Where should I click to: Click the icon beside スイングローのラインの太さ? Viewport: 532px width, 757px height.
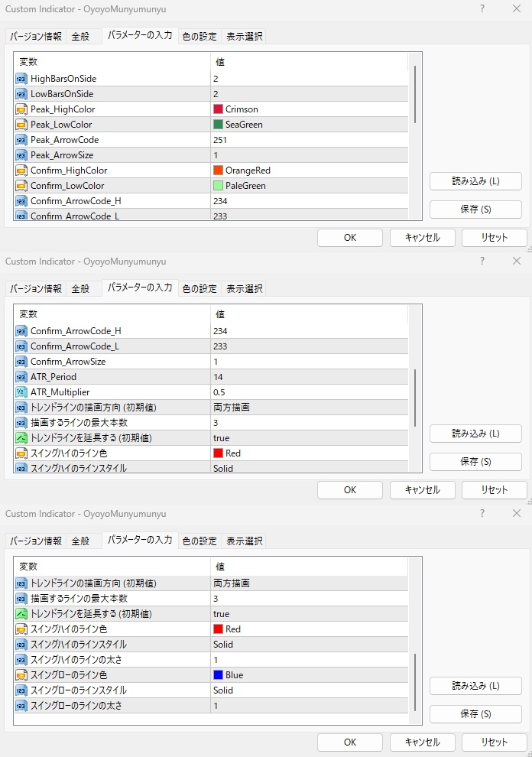[21, 706]
